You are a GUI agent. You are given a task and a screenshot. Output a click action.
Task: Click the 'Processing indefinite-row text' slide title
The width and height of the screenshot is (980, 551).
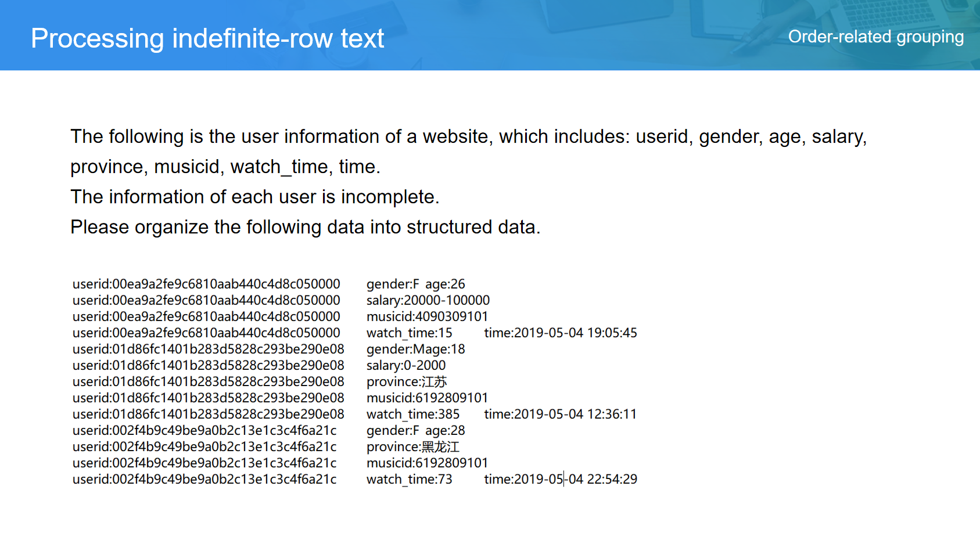coord(207,38)
